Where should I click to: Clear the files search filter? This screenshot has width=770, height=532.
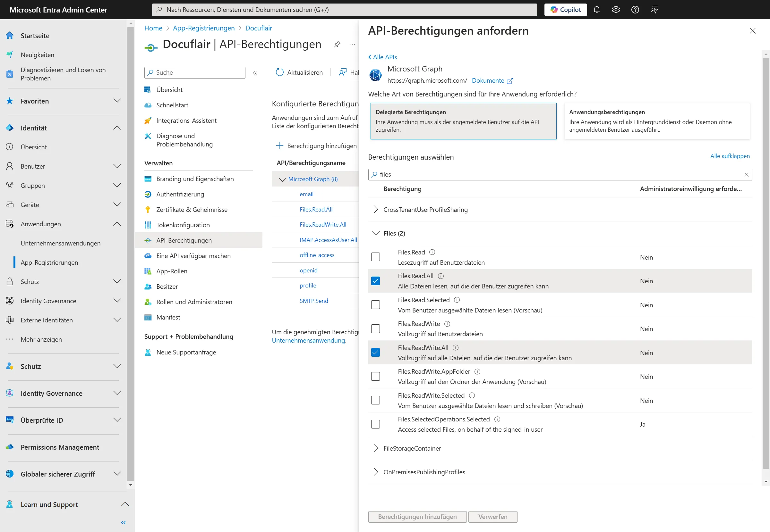[x=746, y=175]
